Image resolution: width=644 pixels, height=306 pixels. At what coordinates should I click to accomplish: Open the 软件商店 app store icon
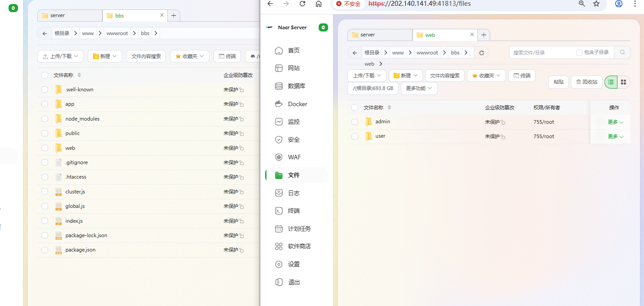279,246
